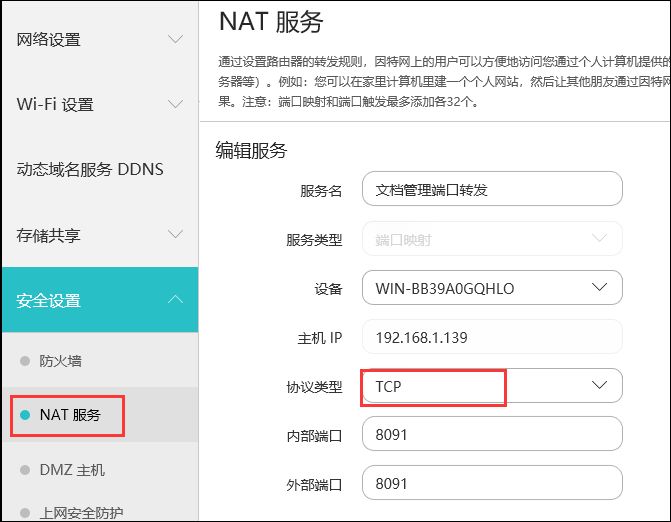Select the Wi-Fi 设置 menu section
Viewport: 671px width, 522px height.
click(55, 104)
